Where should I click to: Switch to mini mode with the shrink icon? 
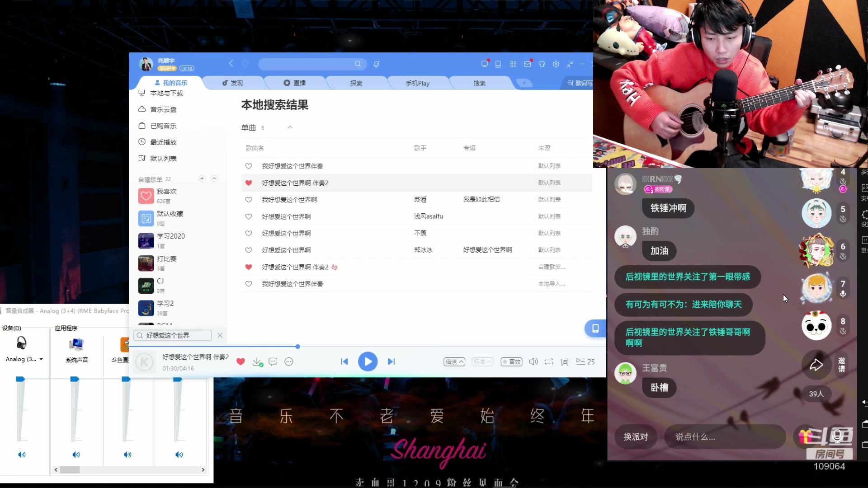click(x=570, y=64)
